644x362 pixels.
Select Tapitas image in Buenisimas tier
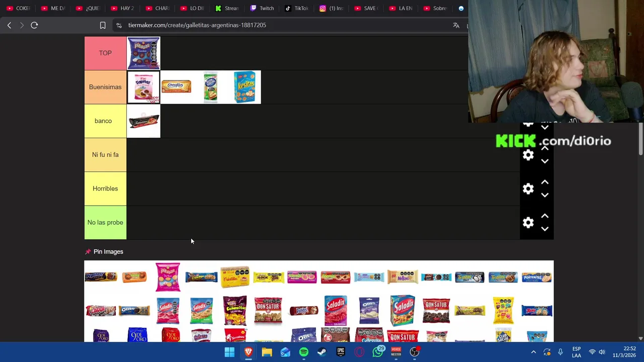pyautogui.click(x=143, y=87)
